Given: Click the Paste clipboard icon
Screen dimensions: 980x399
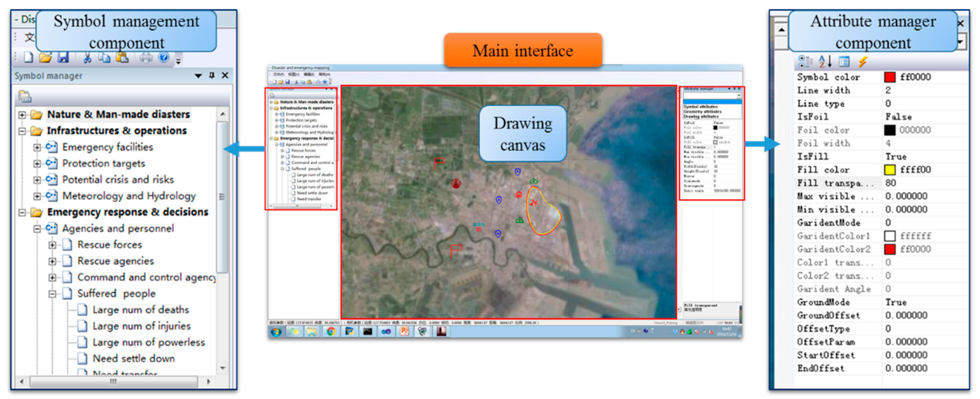Looking at the screenshot, I should click(x=122, y=57).
